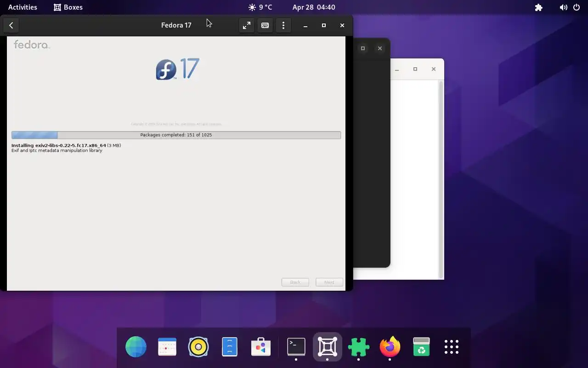
Task: Click the white window's vertical scrollbar
Action: pyautogui.click(x=441, y=179)
